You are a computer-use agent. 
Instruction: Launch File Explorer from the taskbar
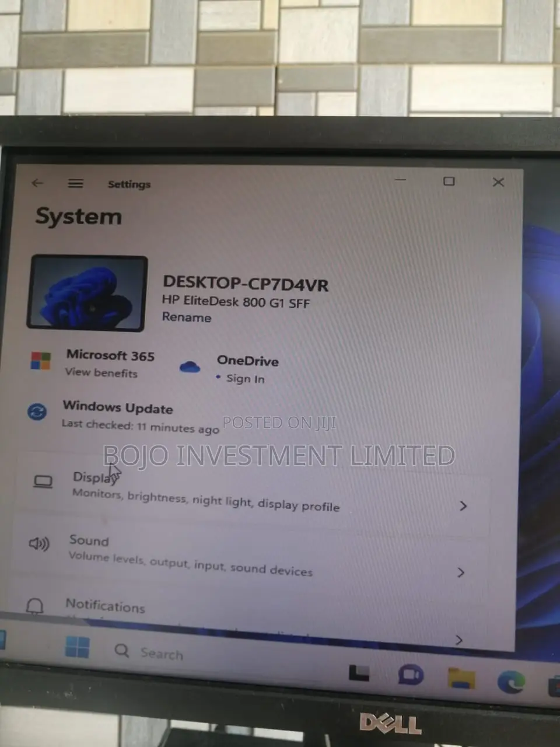pyautogui.click(x=461, y=678)
